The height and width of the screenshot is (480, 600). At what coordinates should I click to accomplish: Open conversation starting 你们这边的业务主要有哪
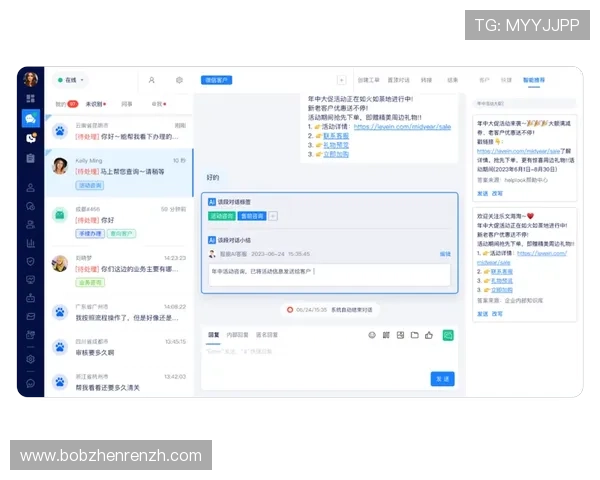click(x=119, y=271)
